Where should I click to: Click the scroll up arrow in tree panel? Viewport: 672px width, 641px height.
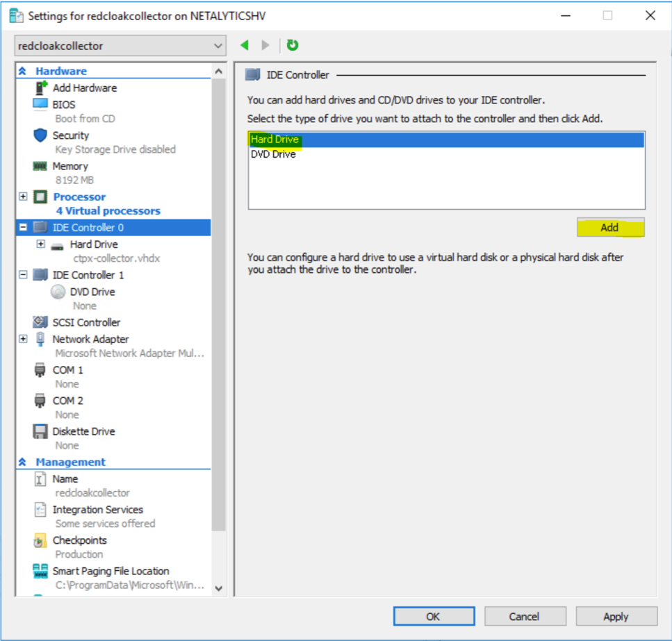coord(219,71)
